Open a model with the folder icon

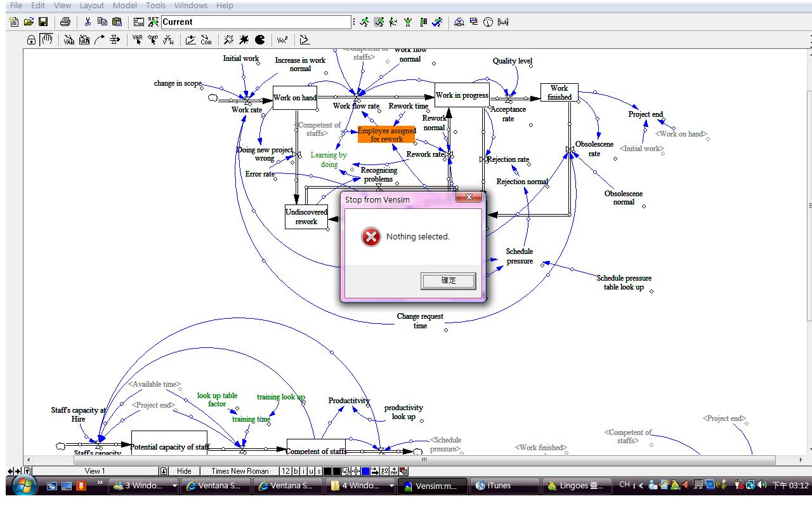[29, 22]
